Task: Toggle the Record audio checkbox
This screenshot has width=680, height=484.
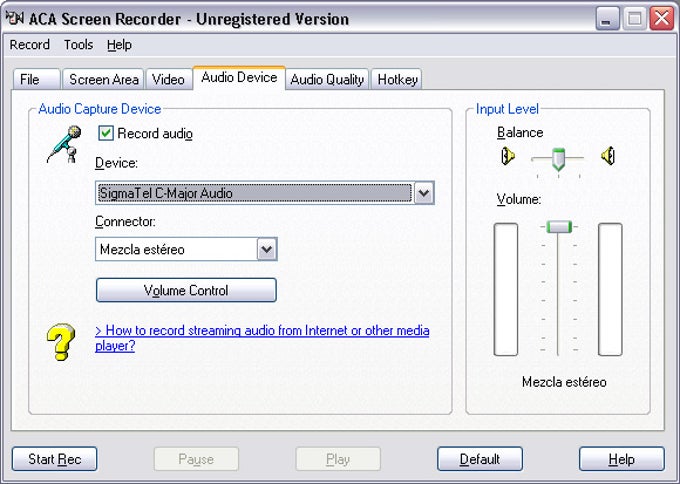Action: 106,133
